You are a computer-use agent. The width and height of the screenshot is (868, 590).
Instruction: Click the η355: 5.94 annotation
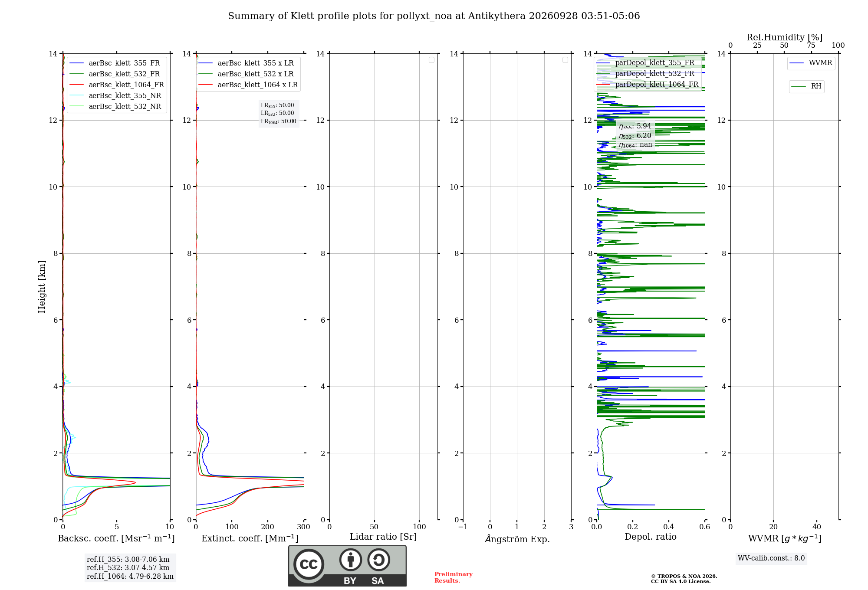[635, 126]
